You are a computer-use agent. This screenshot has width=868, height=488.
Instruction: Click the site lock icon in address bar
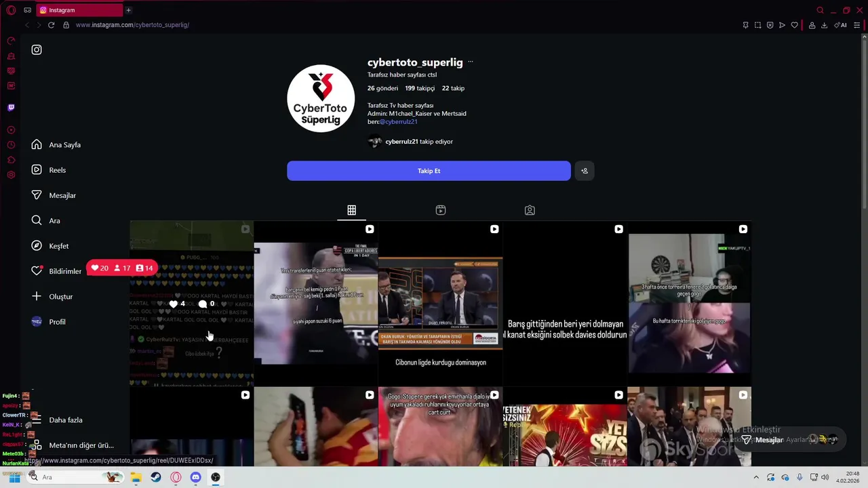(66, 25)
